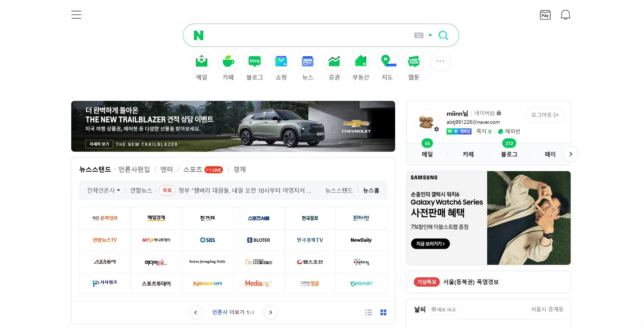This screenshot has width=644, height=328.
Task: Select the 스포츠 tab
Action: [193, 170]
